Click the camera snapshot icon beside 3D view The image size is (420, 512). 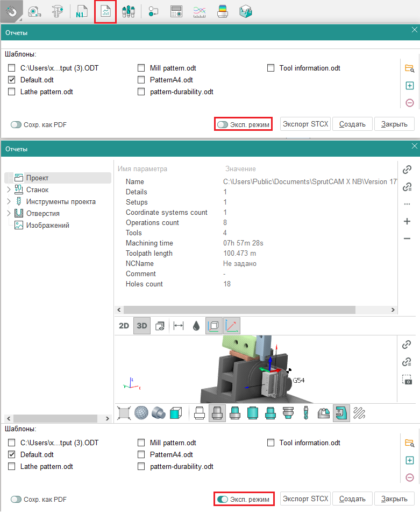pyautogui.click(x=407, y=380)
